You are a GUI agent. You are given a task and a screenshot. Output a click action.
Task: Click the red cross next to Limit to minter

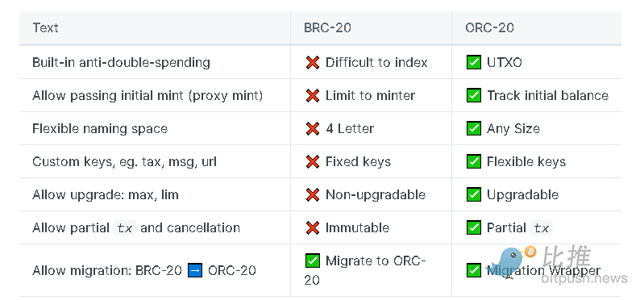click(x=313, y=95)
